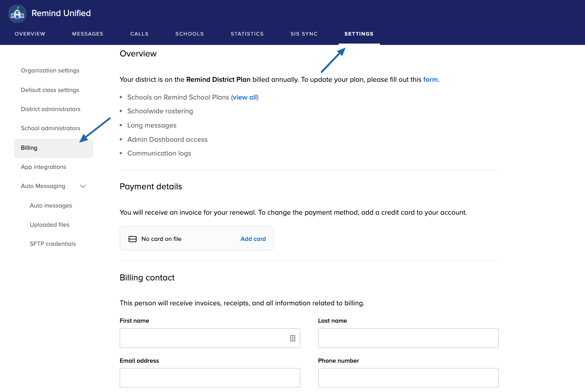Click the Remind Unified school logo icon
Screen dimensions: 585x392
(17, 13)
